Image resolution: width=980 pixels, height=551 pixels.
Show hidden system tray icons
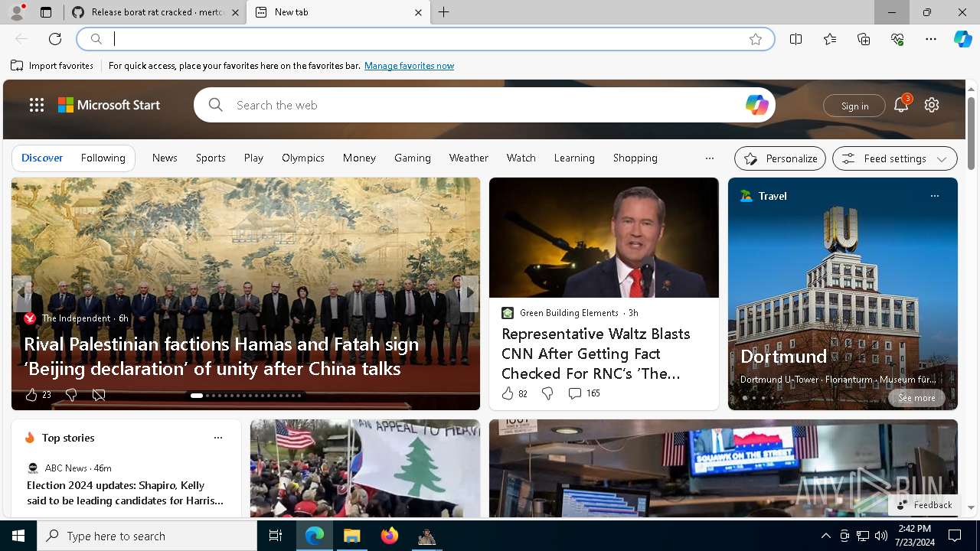click(825, 536)
